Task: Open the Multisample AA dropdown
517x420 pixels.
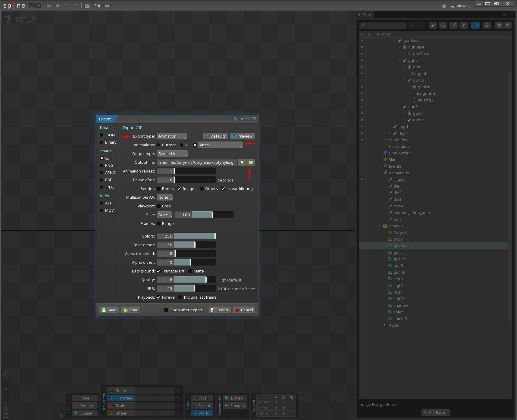Action: click(164, 198)
